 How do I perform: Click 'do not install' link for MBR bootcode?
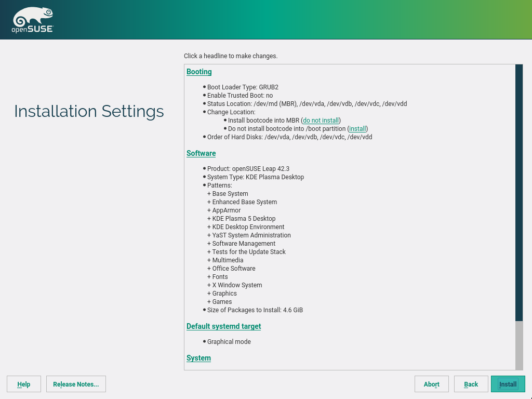click(321, 121)
